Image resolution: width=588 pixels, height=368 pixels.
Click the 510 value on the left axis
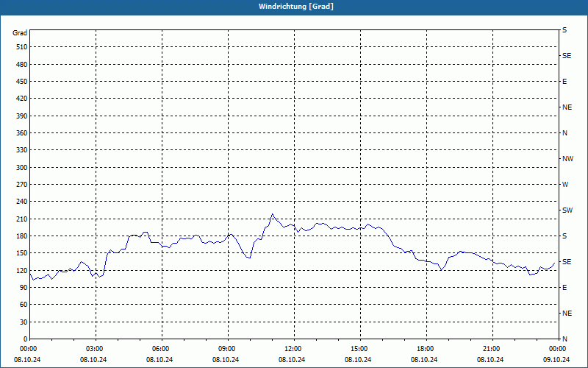point(22,47)
